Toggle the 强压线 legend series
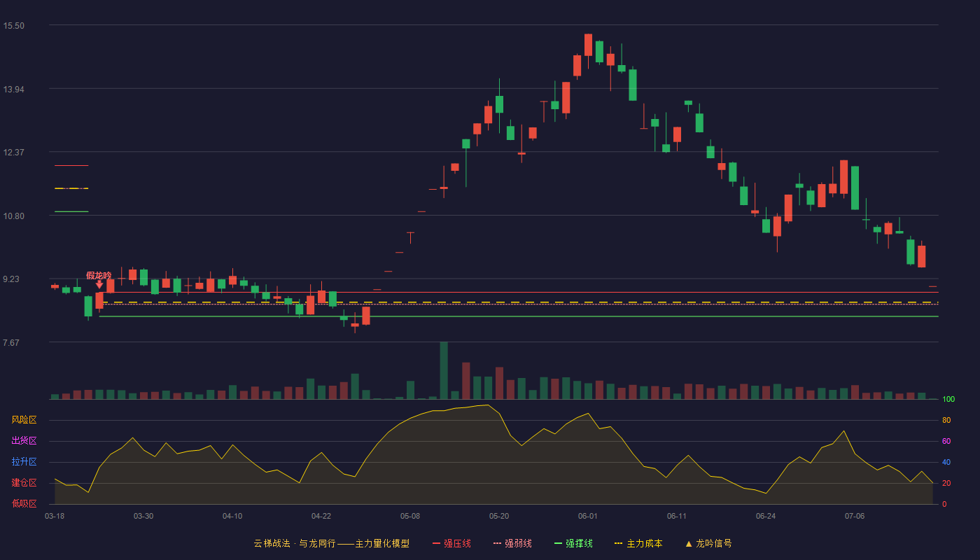 tap(451, 543)
